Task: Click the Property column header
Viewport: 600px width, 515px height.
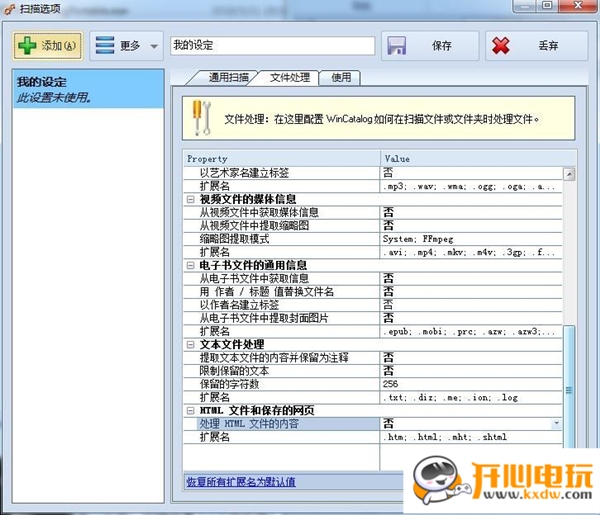Action: (x=282, y=159)
